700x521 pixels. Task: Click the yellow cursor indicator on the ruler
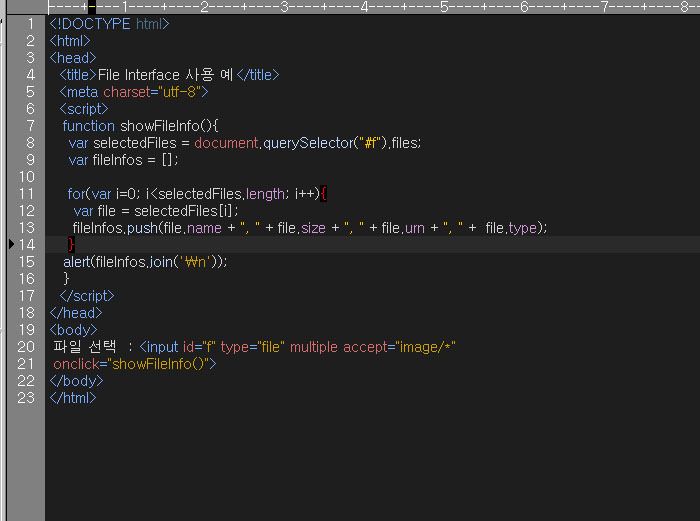pyautogui.click(x=92, y=6)
